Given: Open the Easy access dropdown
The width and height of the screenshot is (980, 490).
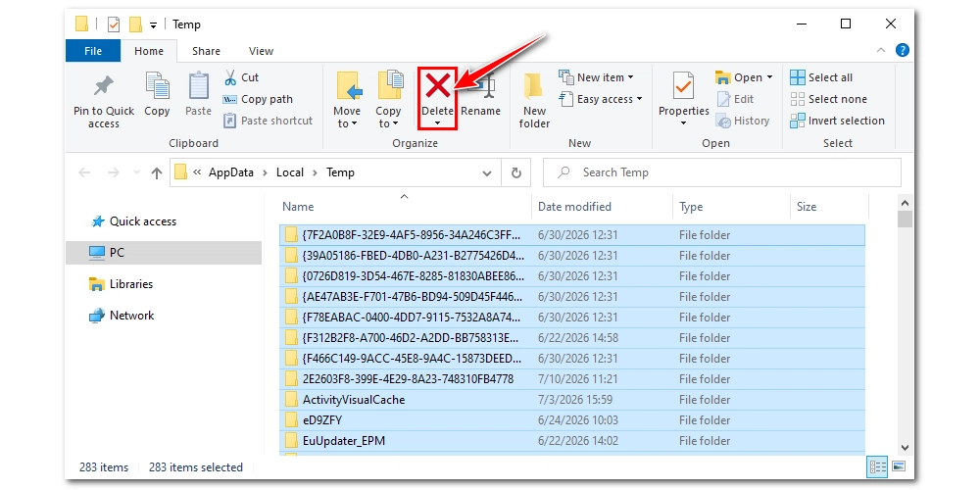Looking at the screenshot, I should pyautogui.click(x=601, y=99).
